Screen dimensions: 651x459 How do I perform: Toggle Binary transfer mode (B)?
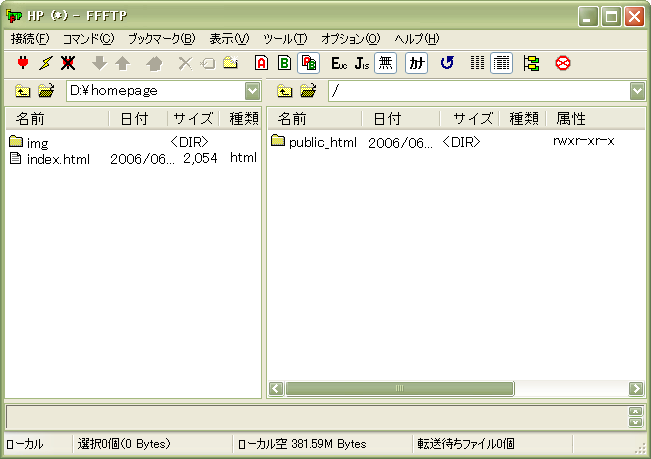click(285, 63)
